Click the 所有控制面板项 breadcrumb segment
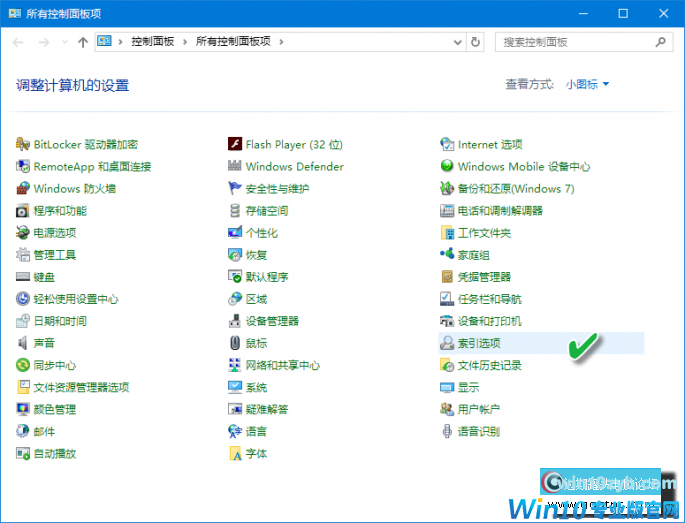The height and width of the screenshot is (523, 685). pos(233,42)
